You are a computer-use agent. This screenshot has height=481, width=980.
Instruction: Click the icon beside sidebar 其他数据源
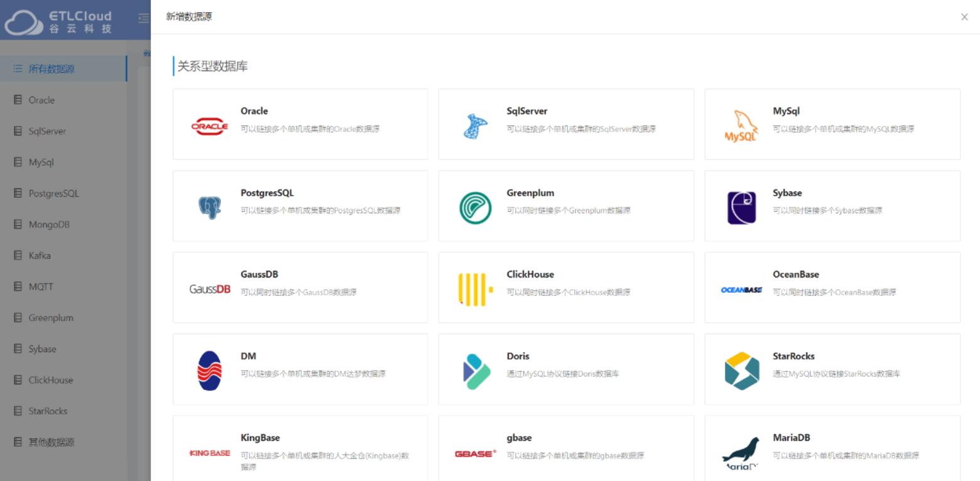point(18,442)
